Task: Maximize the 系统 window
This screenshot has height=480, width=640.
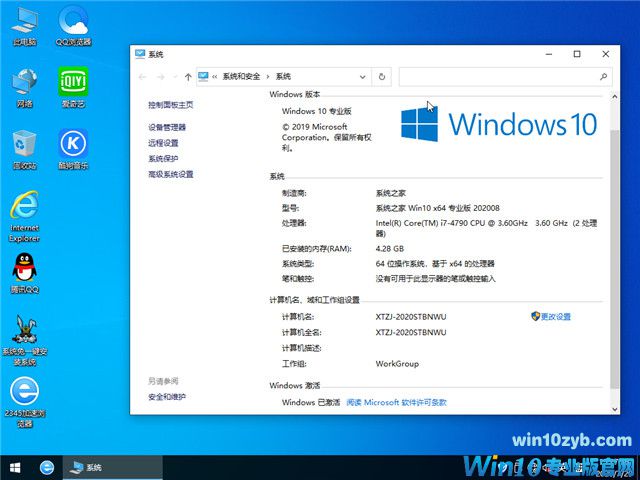Action: pyautogui.click(x=577, y=54)
